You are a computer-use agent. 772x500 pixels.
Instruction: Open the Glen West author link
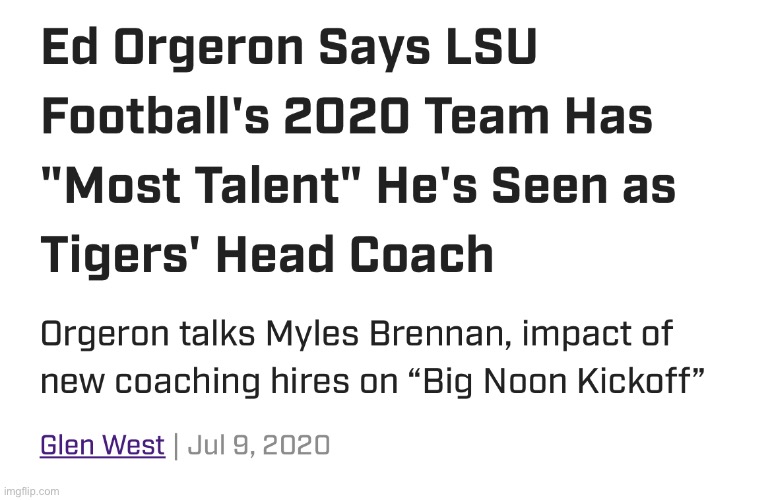pyautogui.click(x=102, y=445)
